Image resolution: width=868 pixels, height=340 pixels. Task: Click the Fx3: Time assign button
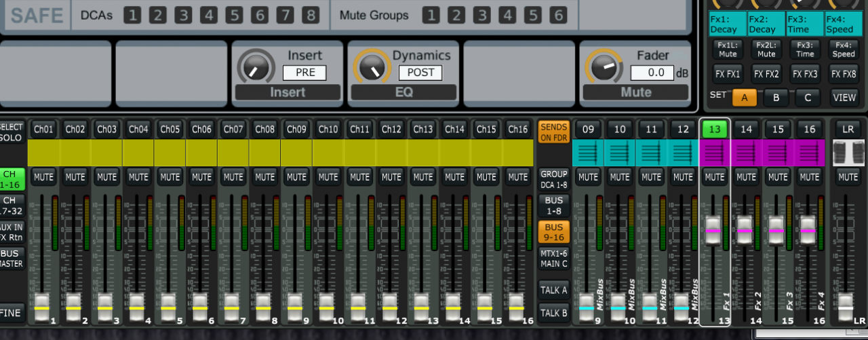click(x=806, y=50)
